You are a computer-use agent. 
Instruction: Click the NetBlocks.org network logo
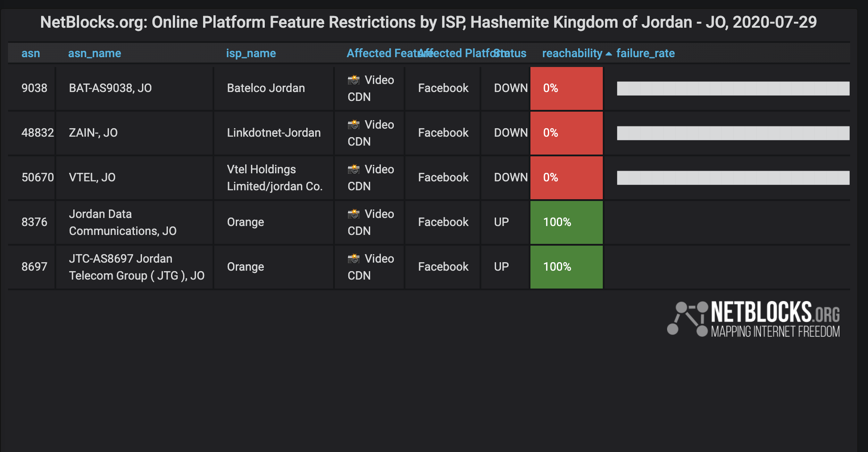click(x=754, y=319)
